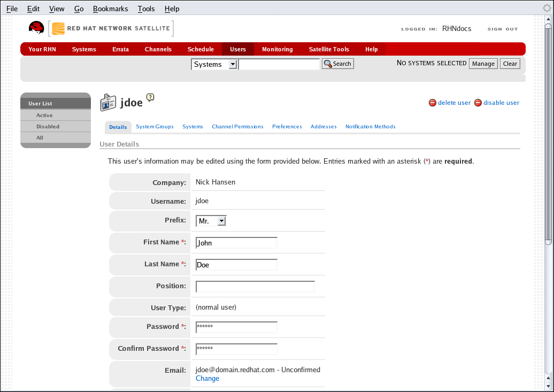The width and height of the screenshot is (554, 392).
Task: Click the Manage button
Action: [x=483, y=64]
